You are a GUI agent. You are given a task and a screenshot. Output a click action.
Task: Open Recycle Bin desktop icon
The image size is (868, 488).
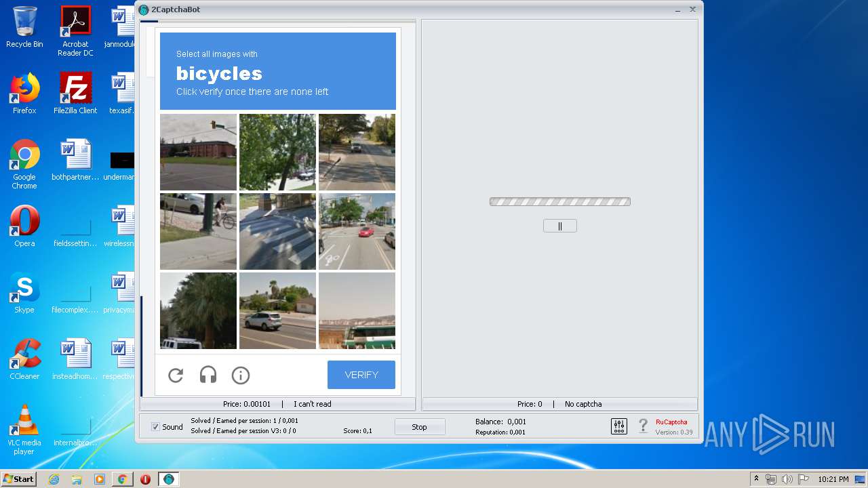click(24, 28)
